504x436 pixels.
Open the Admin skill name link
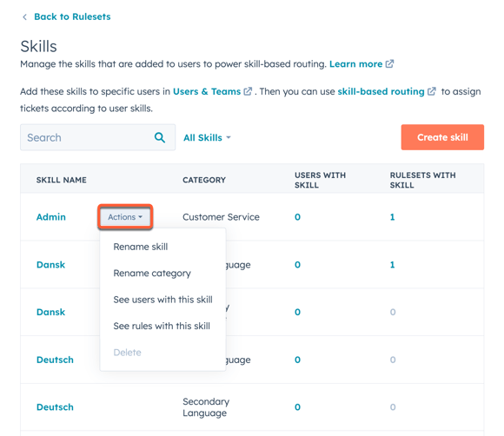click(x=50, y=217)
